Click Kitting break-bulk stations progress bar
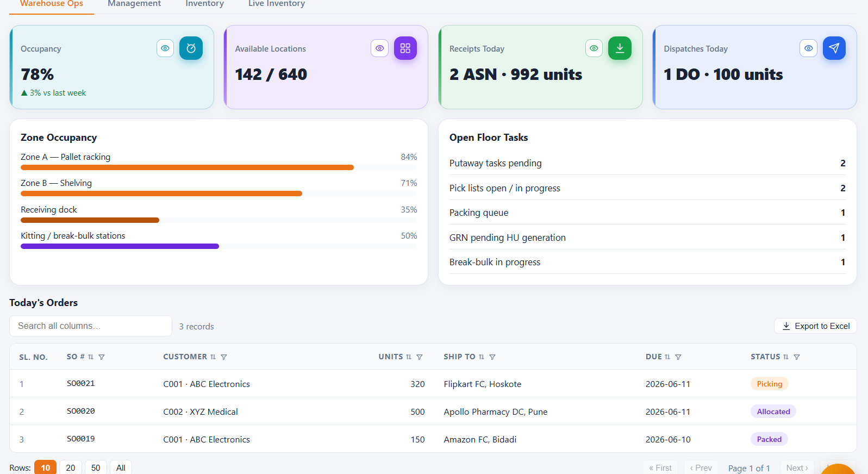Image resolution: width=868 pixels, height=474 pixels. (218, 246)
